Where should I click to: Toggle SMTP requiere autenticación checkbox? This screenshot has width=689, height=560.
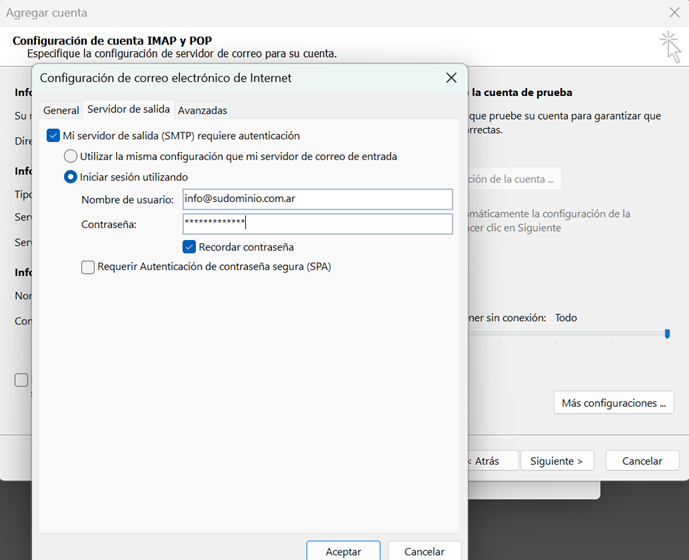(x=53, y=136)
